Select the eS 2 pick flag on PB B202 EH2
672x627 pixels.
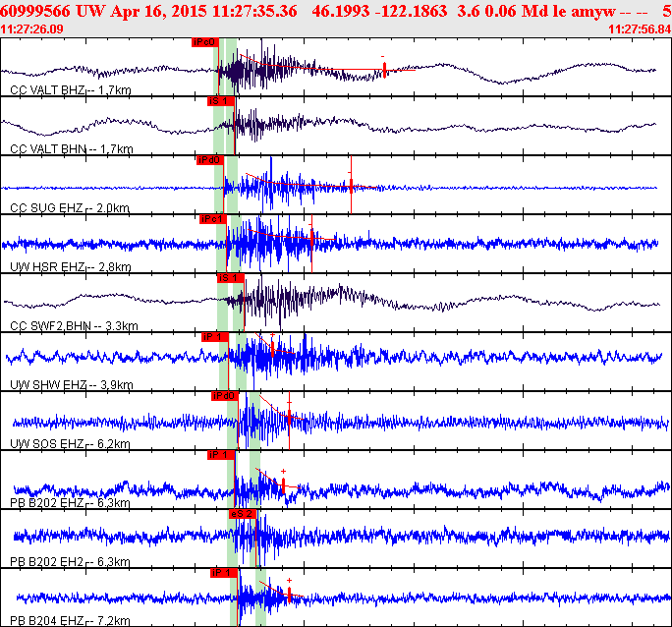click(x=243, y=513)
